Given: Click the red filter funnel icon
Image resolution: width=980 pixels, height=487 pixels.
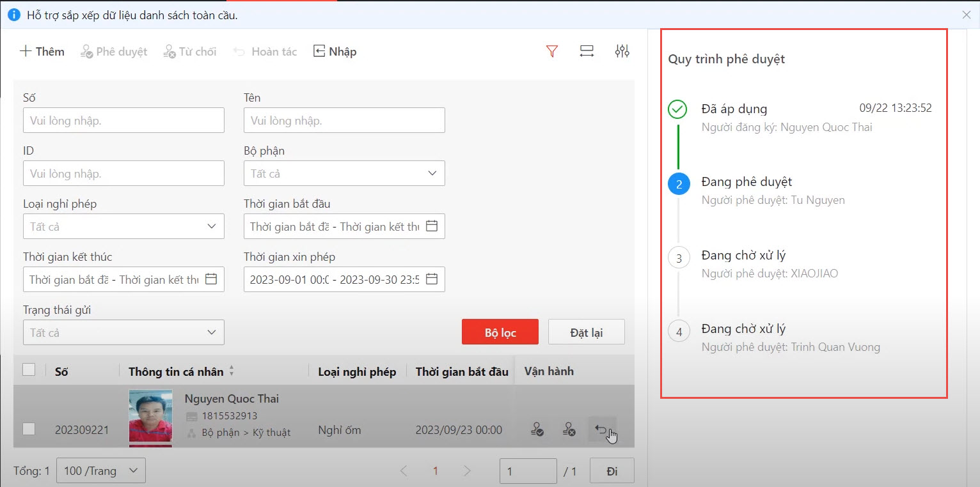Looking at the screenshot, I should (552, 52).
